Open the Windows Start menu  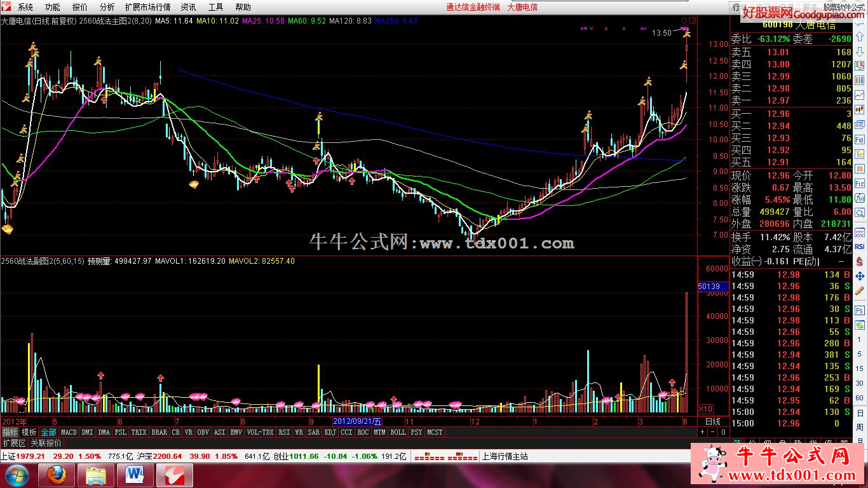(17, 475)
